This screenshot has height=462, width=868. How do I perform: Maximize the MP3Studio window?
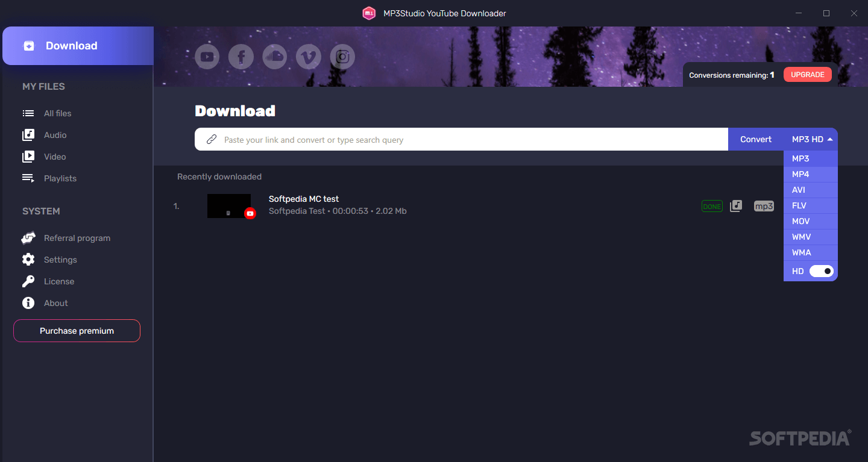tap(826, 13)
